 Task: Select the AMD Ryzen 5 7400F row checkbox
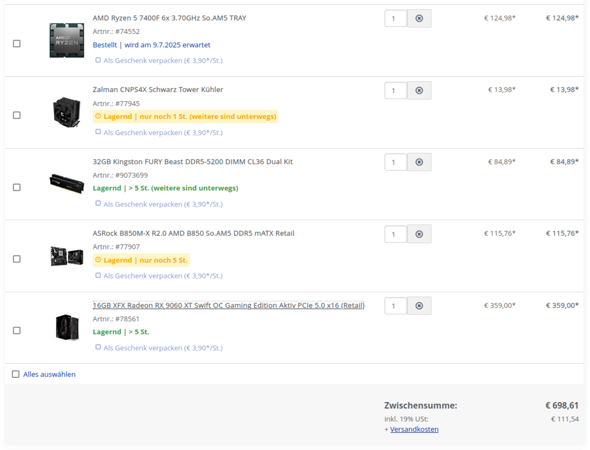17,44
